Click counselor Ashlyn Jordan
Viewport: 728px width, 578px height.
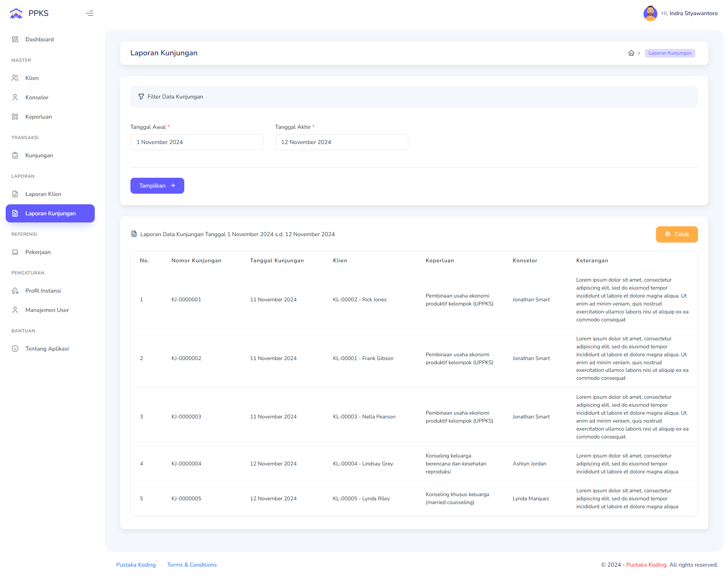[x=529, y=464]
